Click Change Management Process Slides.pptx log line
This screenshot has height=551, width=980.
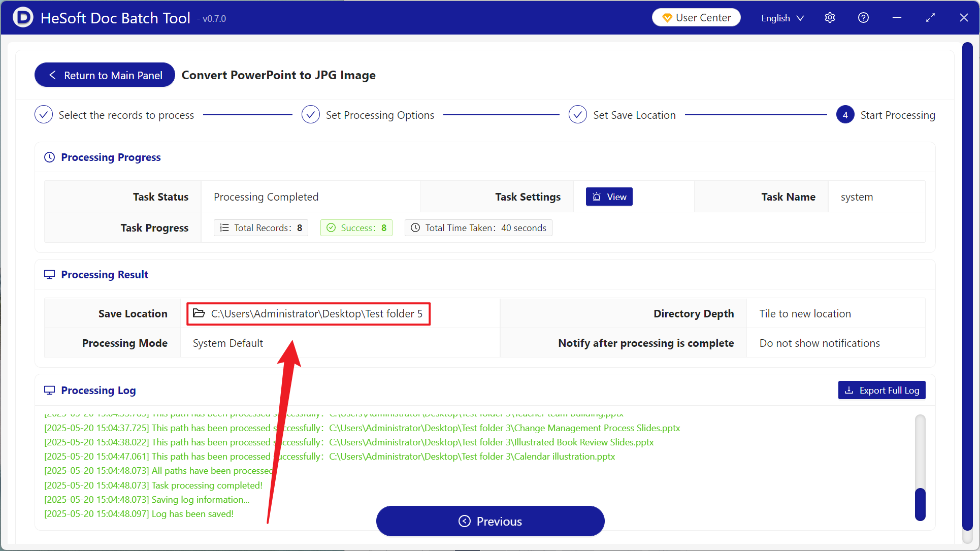pos(362,428)
